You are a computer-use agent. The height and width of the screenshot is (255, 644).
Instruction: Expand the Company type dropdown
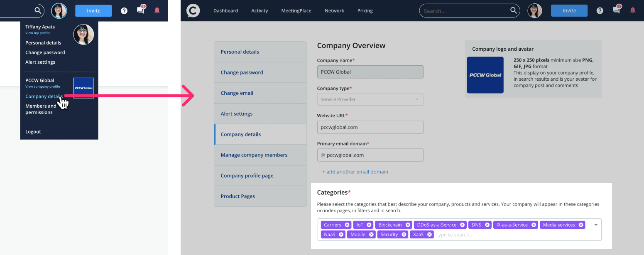click(417, 99)
